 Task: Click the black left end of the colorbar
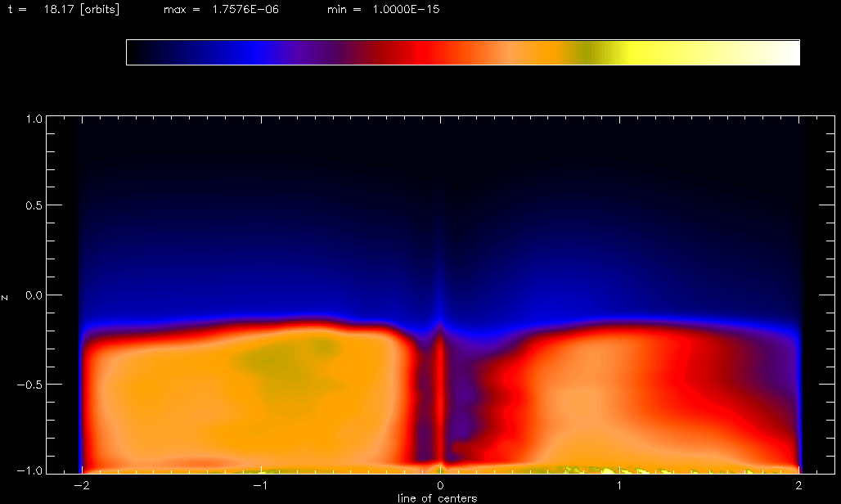point(143,52)
